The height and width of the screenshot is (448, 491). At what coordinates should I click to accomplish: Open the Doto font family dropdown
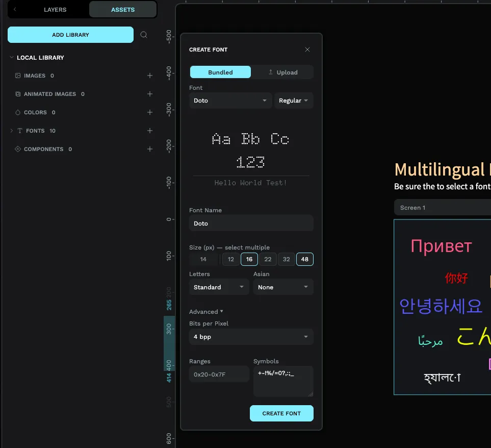tap(230, 101)
